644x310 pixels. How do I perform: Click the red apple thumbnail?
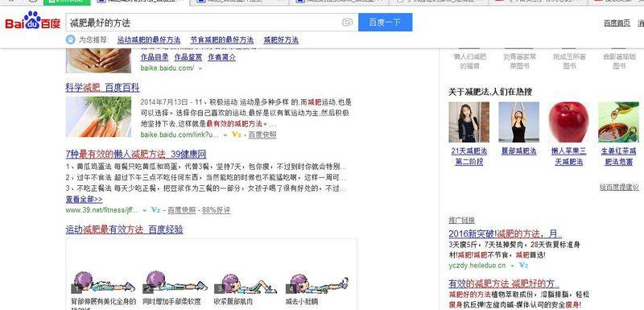[569, 122]
